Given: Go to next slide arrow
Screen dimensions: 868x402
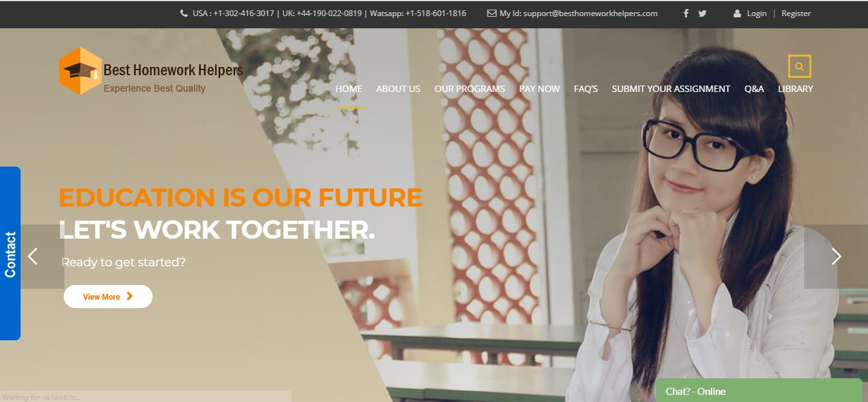Looking at the screenshot, I should (836, 257).
